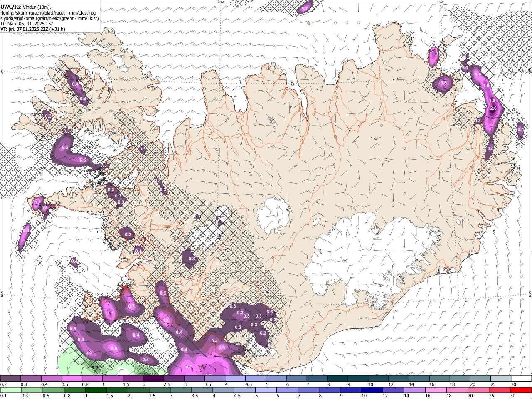Click lower legend swatch between 25 and 30
The height and width of the screenshot is (399, 532).
500,390
